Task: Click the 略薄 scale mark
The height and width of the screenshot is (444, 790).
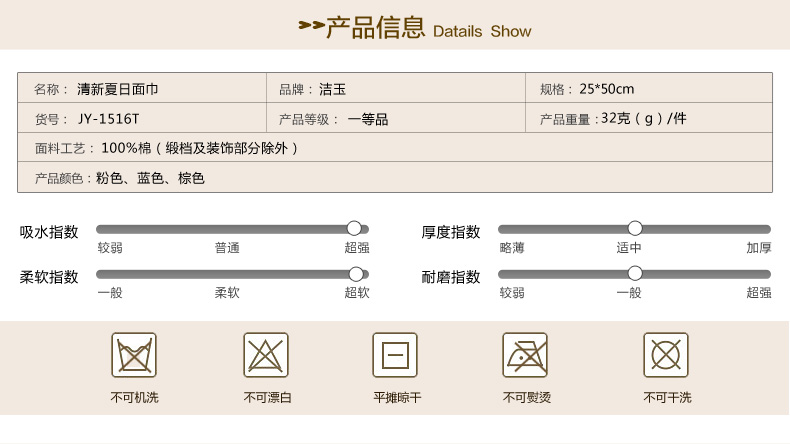Action: [x=512, y=248]
